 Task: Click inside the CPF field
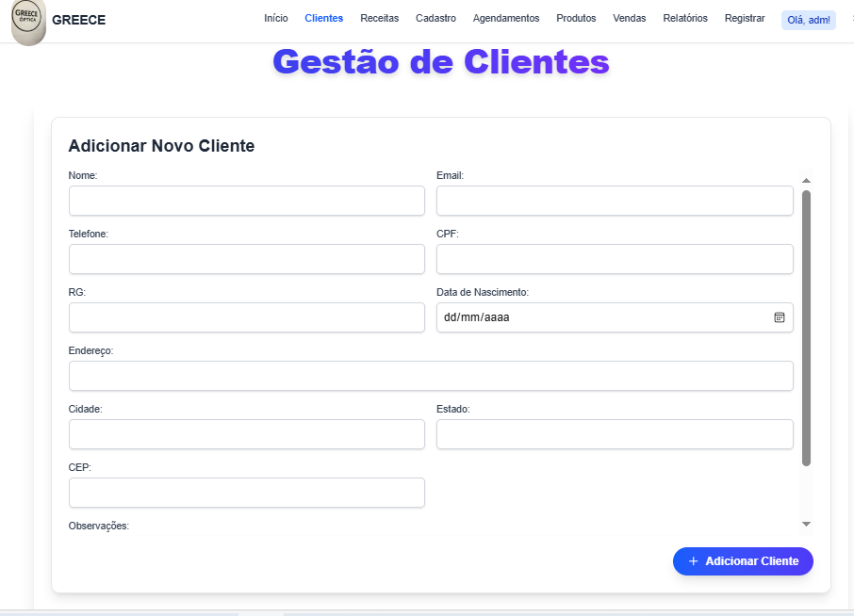614,258
